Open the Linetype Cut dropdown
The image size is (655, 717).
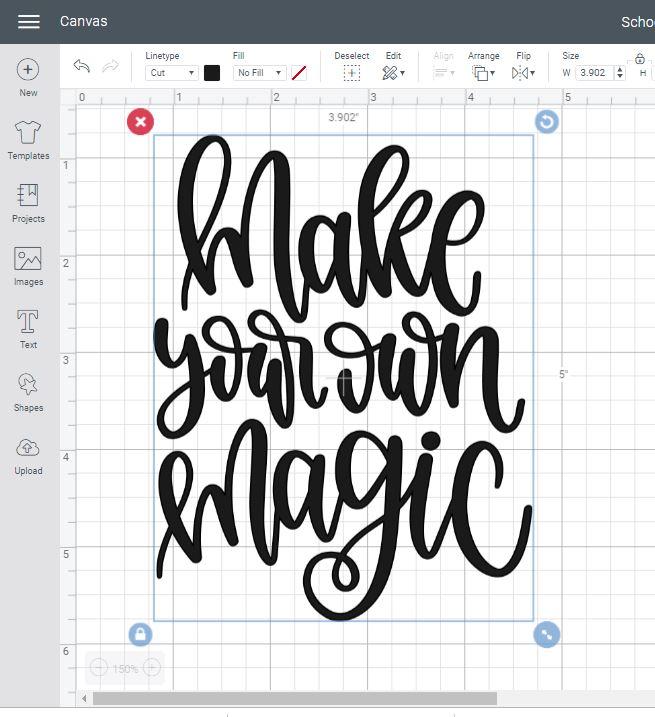172,73
